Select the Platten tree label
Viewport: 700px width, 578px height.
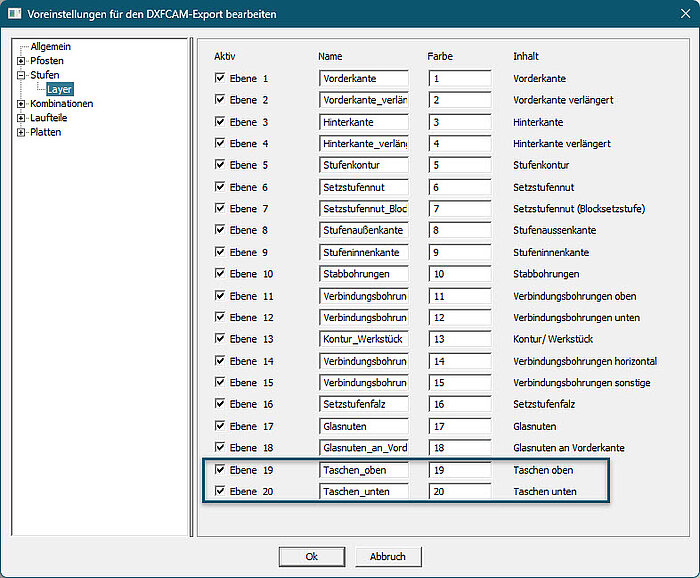pyautogui.click(x=46, y=132)
